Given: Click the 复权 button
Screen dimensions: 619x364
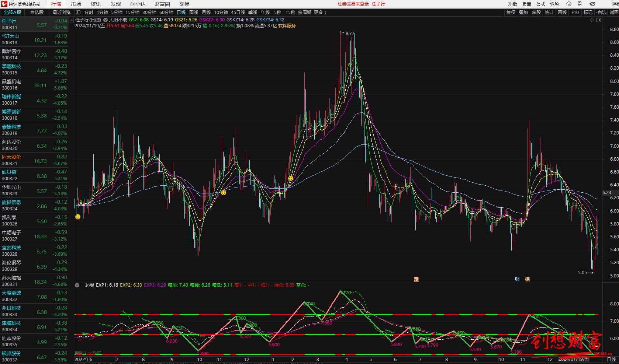Looking at the screenshot, I should coord(511,13).
